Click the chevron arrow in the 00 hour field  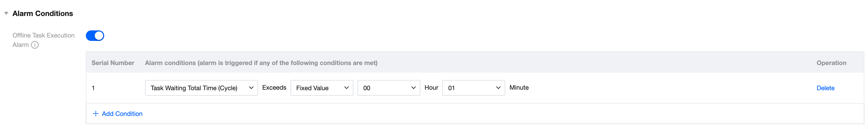pyautogui.click(x=413, y=88)
